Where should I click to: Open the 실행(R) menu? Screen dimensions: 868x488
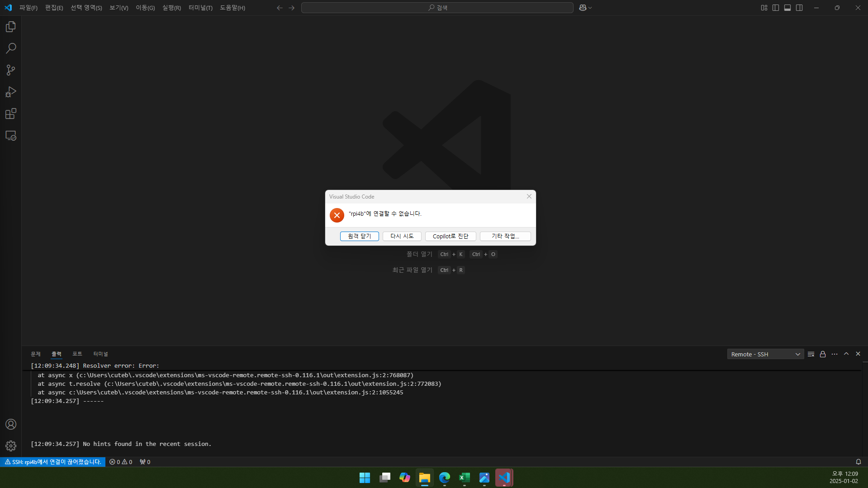point(171,8)
